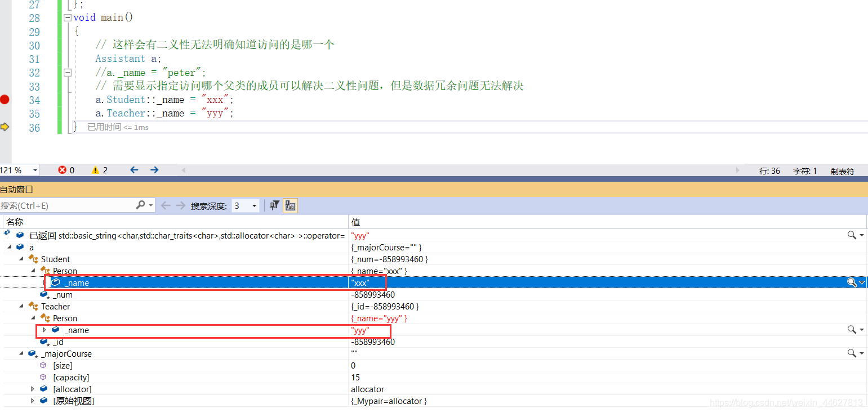Viewport: 868px width, 413px height.
Task: Click the 字符: 1 status indicator
Action: (805, 171)
